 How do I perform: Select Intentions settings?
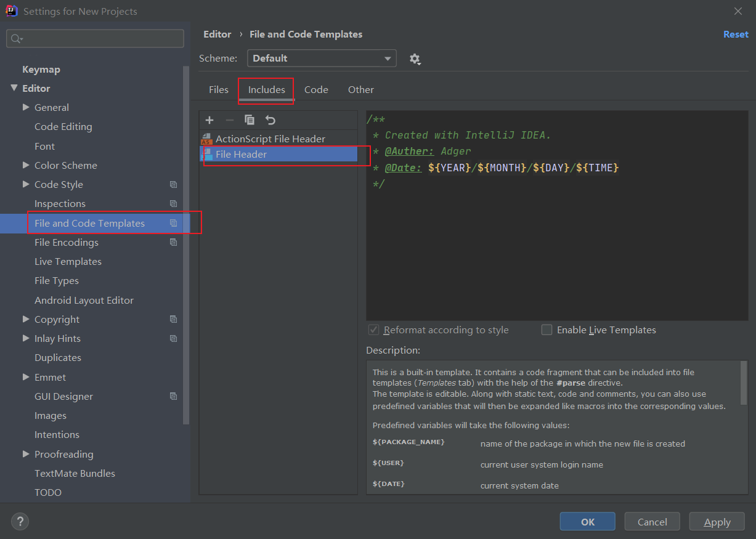[57, 435]
